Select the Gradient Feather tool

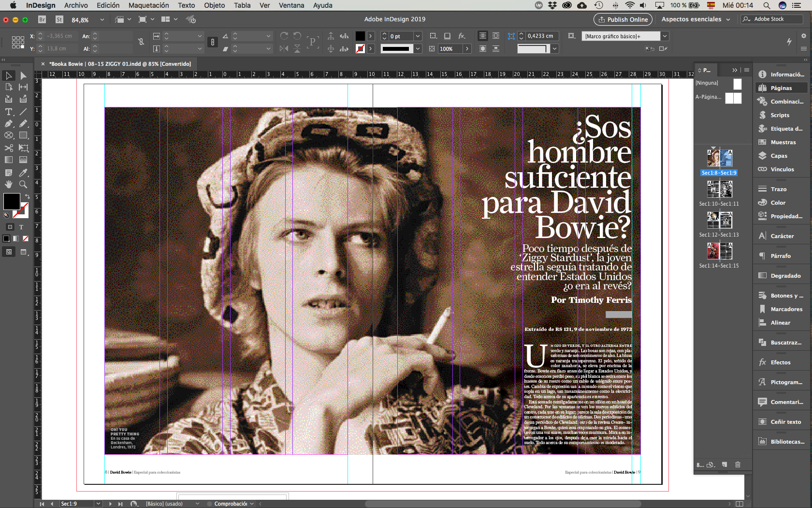tap(23, 160)
